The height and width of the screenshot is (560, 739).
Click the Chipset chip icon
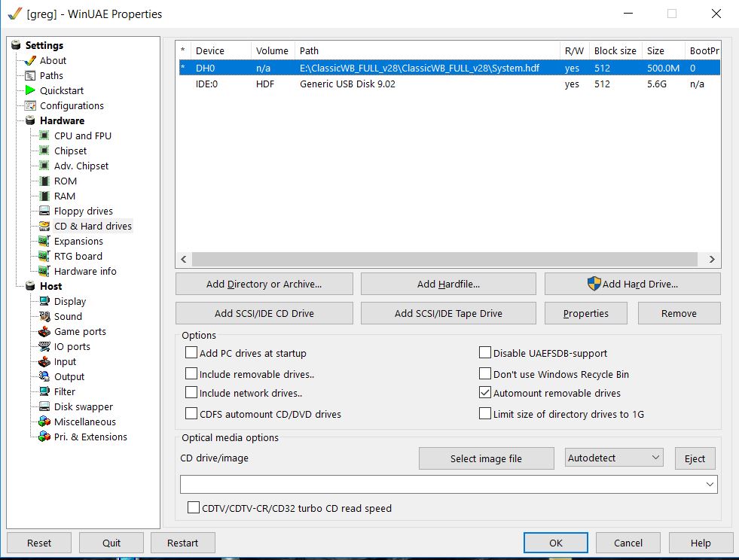point(44,151)
